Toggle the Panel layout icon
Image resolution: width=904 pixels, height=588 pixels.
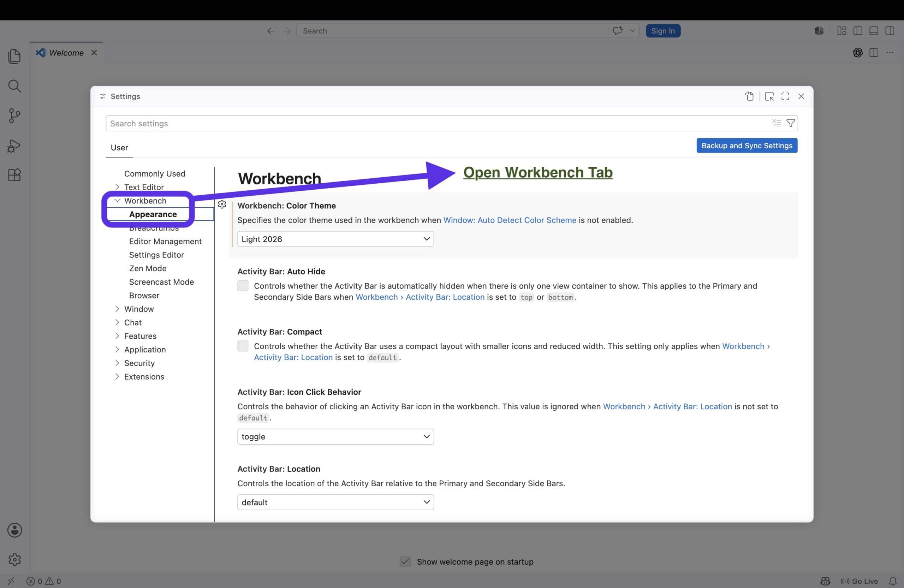874,31
